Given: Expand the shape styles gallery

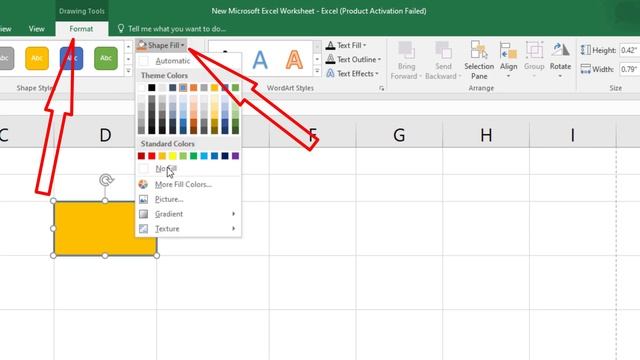Looking at the screenshot, I should pos(128,71).
